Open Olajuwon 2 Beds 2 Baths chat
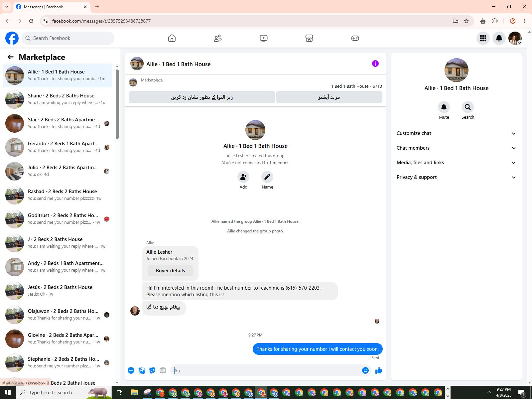 (x=57, y=315)
